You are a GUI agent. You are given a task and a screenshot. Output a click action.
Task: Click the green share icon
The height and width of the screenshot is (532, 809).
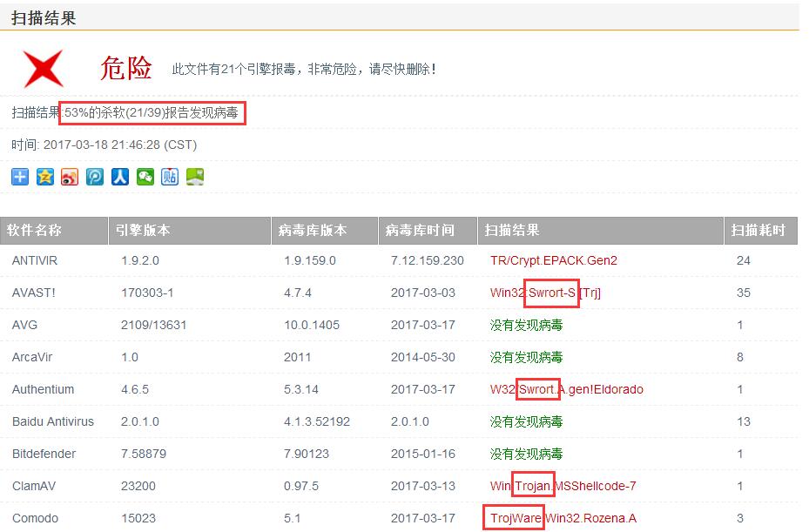(195, 177)
